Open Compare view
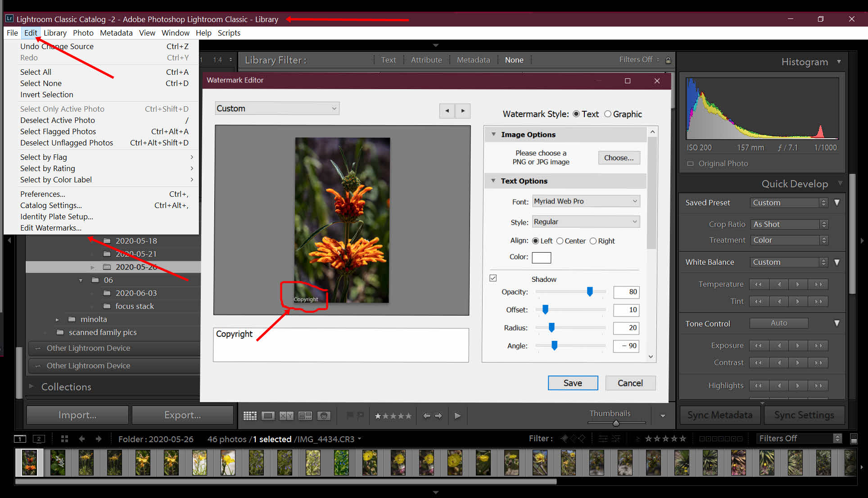Image resolution: width=868 pixels, height=498 pixels. click(x=286, y=415)
